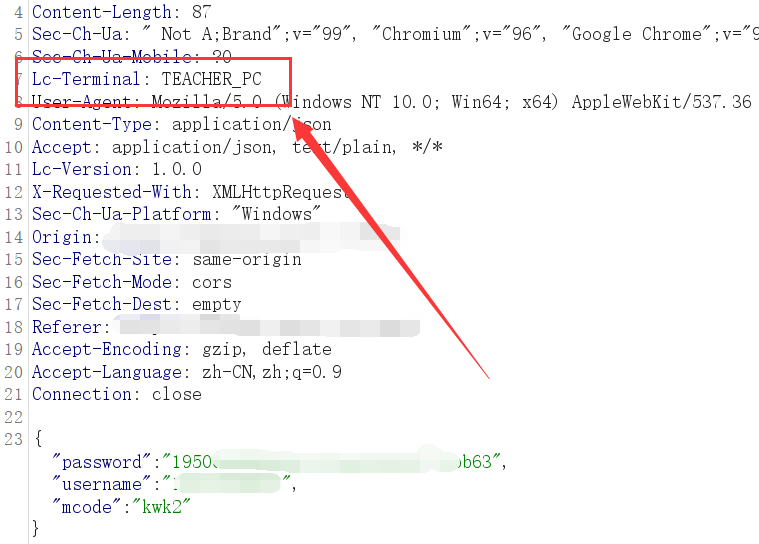The image size is (759, 544).
Task: Click the Referer header name
Action: [x=67, y=327]
